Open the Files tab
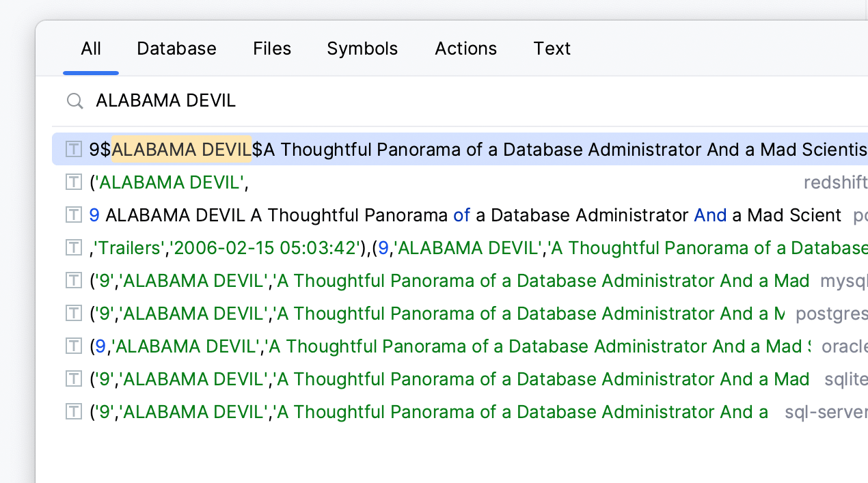The width and height of the screenshot is (868, 483). pos(272,49)
